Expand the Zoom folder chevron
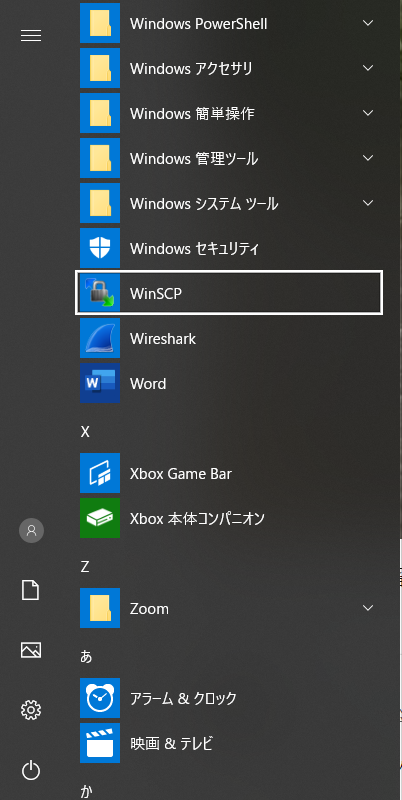This screenshot has width=402, height=800. (x=368, y=608)
